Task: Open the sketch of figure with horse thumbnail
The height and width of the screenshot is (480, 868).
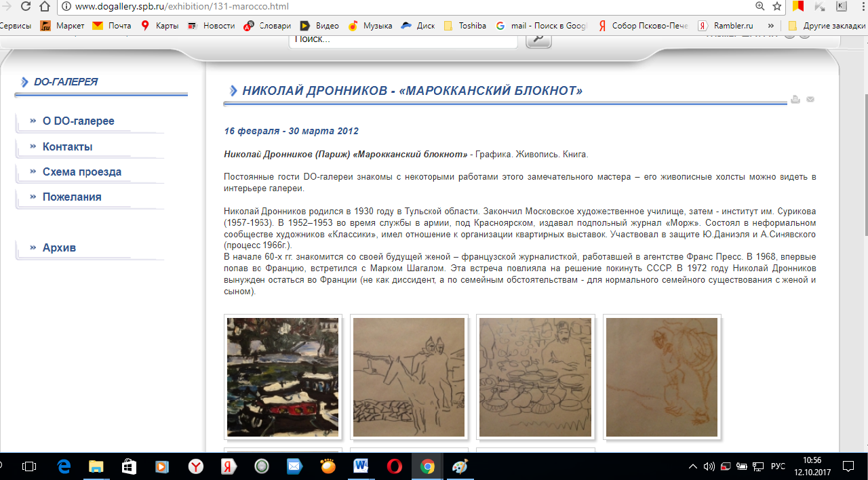Action: pyautogui.click(x=409, y=377)
